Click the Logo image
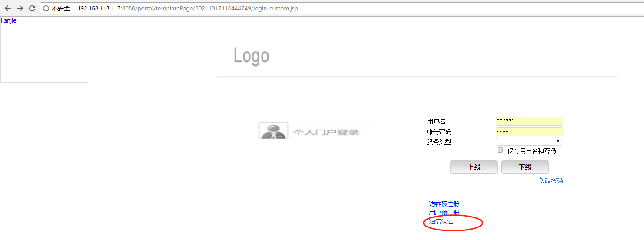644x240 pixels. (x=251, y=56)
